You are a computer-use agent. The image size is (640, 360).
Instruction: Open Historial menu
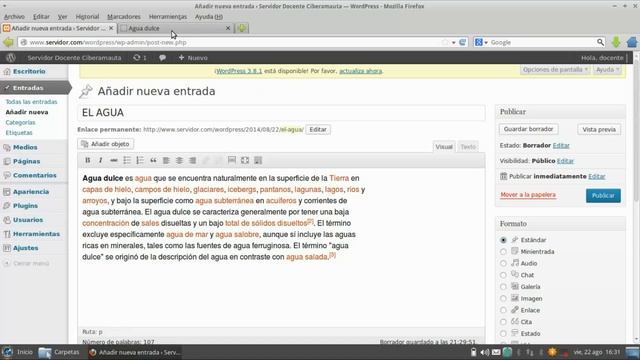point(87,17)
